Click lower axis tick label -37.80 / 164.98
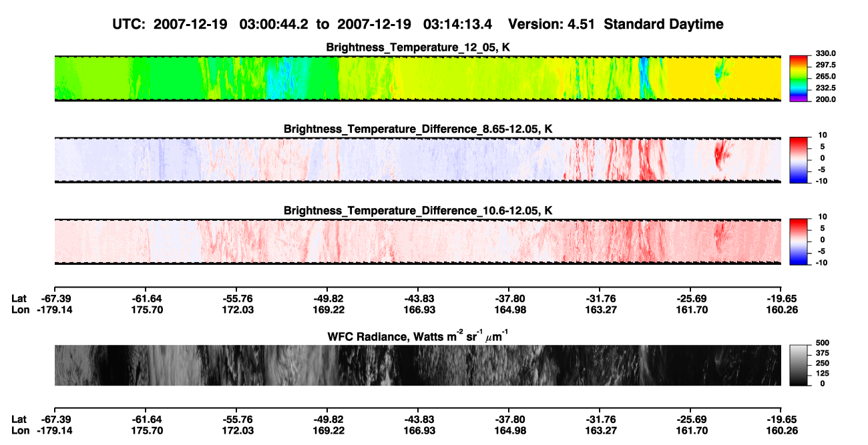868x445 pixels. [509, 425]
